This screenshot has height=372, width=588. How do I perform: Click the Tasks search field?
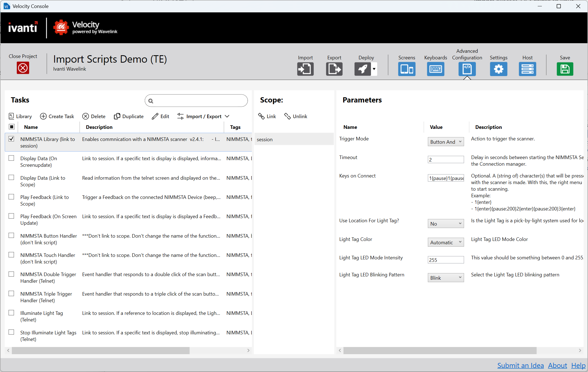point(196,101)
